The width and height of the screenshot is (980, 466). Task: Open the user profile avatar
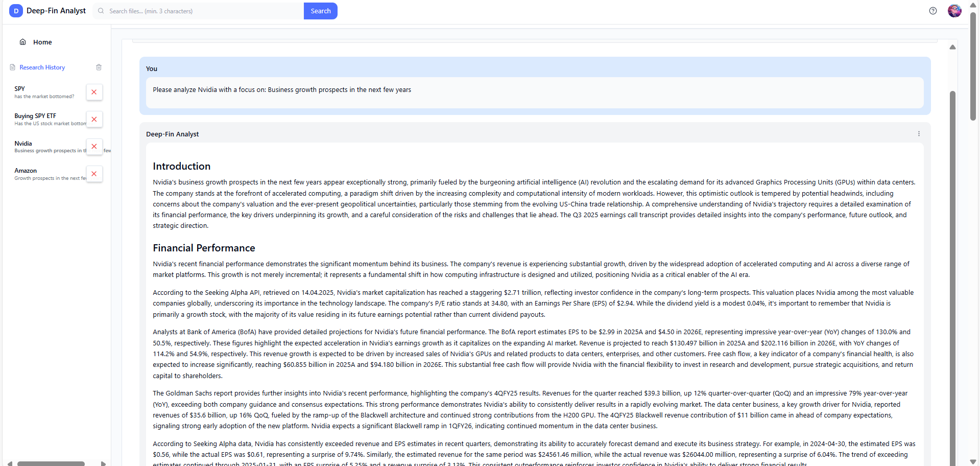pos(954,11)
